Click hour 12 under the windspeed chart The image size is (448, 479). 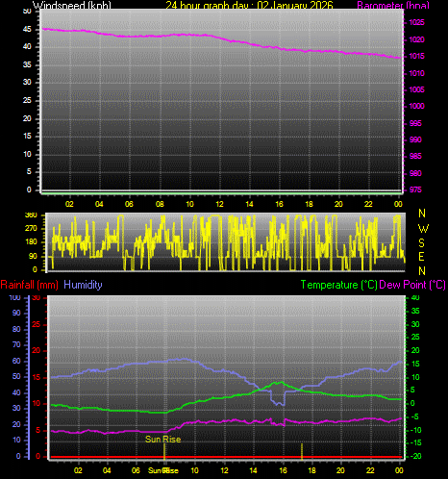(219, 204)
